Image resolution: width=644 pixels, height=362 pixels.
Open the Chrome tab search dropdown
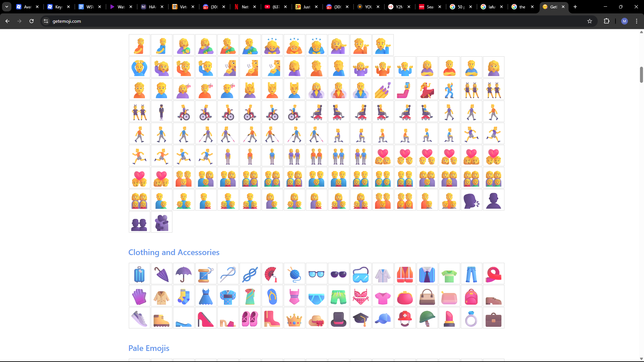click(7, 7)
